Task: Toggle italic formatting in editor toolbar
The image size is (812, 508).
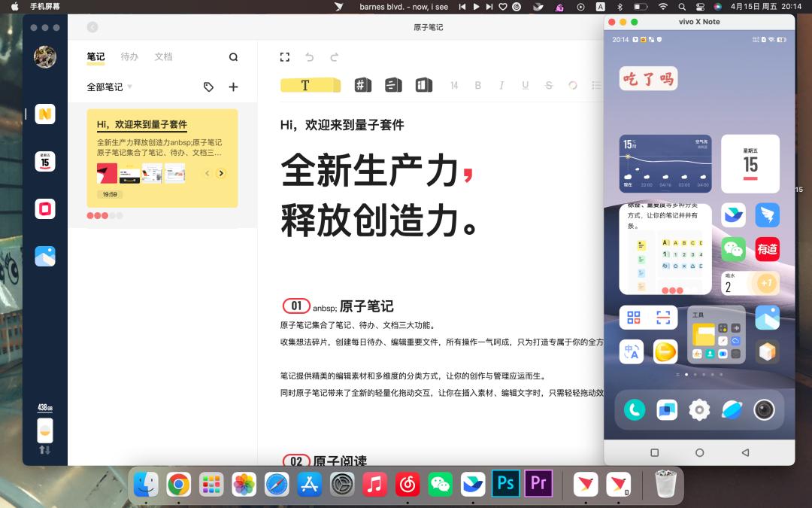Action: [x=501, y=86]
